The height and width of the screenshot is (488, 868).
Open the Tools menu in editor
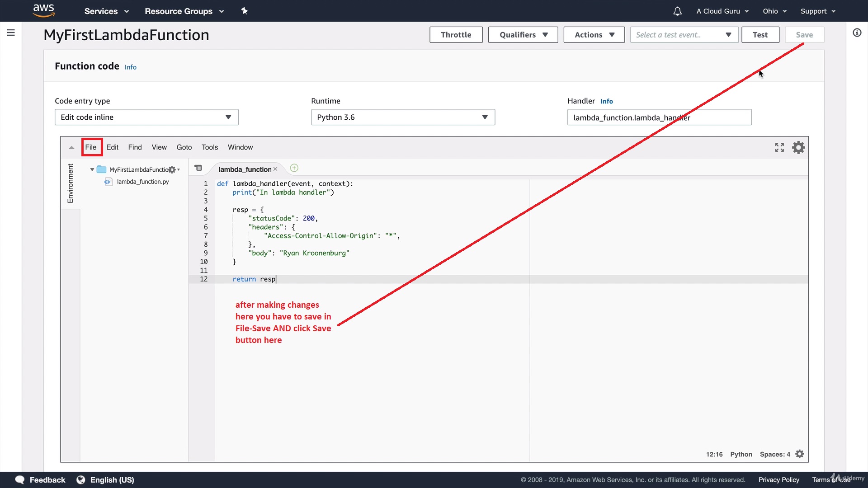pyautogui.click(x=209, y=147)
